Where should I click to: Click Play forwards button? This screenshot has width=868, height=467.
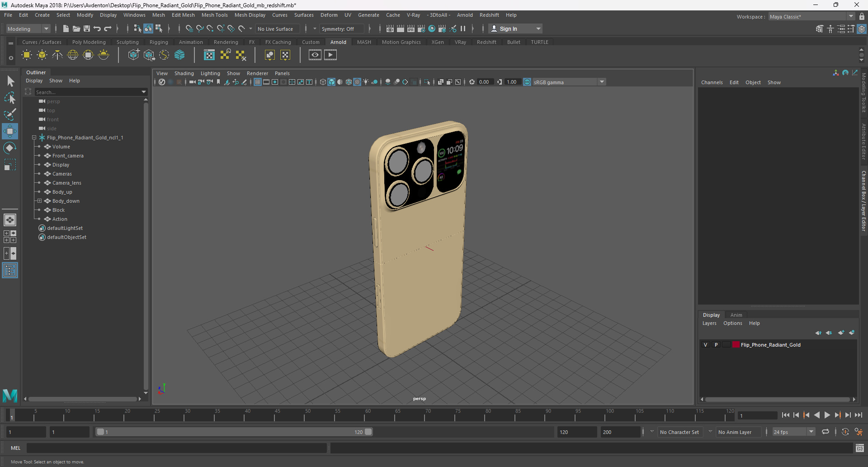click(x=827, y=415)
